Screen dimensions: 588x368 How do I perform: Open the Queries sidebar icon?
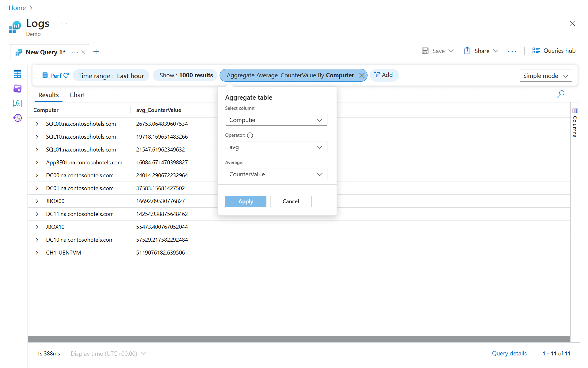[17, 89]
